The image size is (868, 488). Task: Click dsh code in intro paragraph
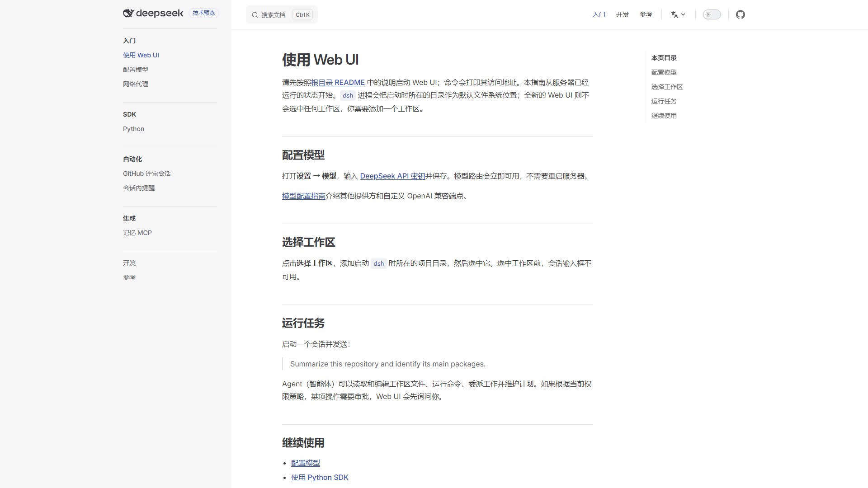point(348,95)
